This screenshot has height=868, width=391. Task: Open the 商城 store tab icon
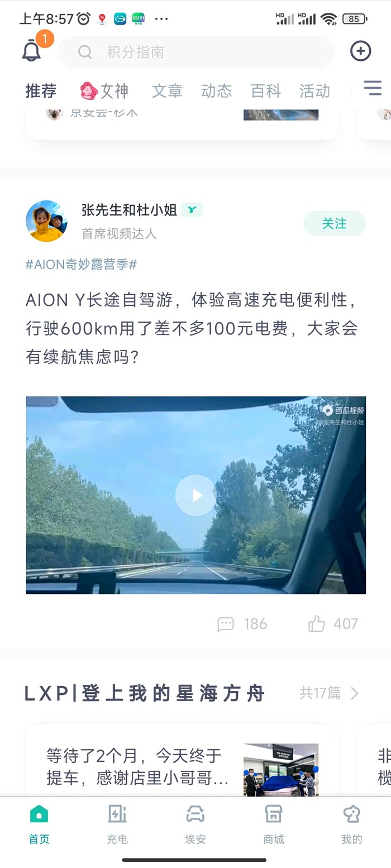pyautogui.click(x=274, y=814)
